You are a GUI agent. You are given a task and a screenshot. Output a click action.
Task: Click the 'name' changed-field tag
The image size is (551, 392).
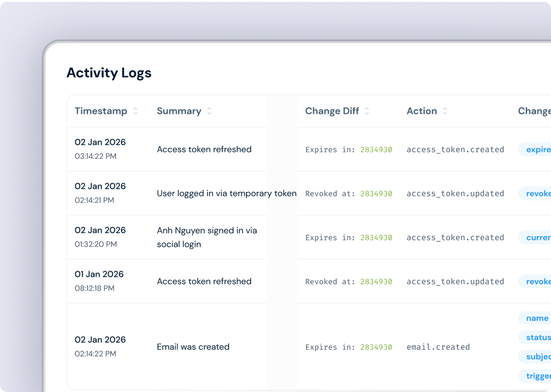click(x=535, y=318)
